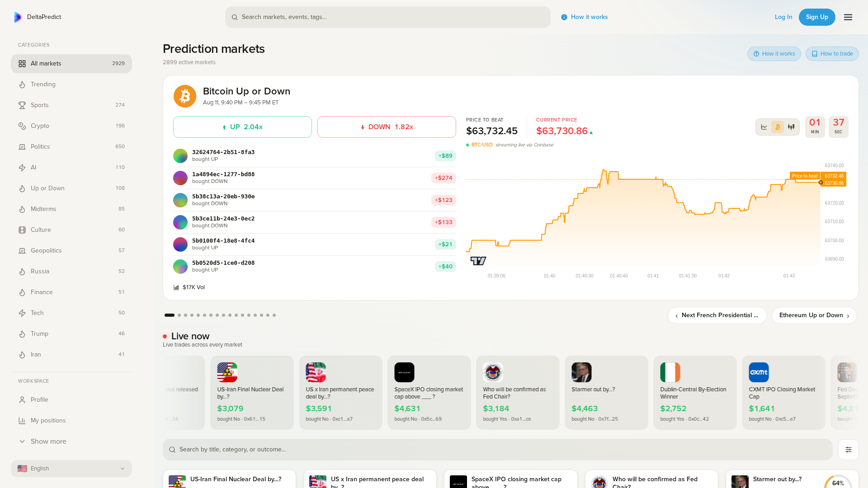Open Starmer out by live trade card

click(606, 393)
